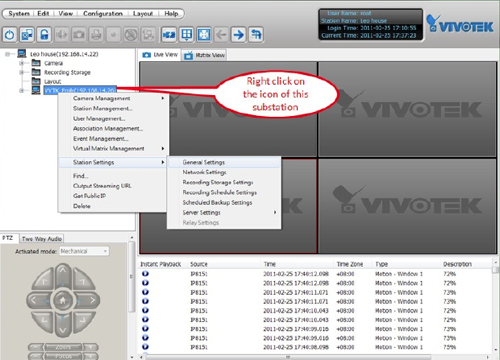This screenshot has height=360, width=500.
Task: Select the Layout tree item
Action: [52, 81]
